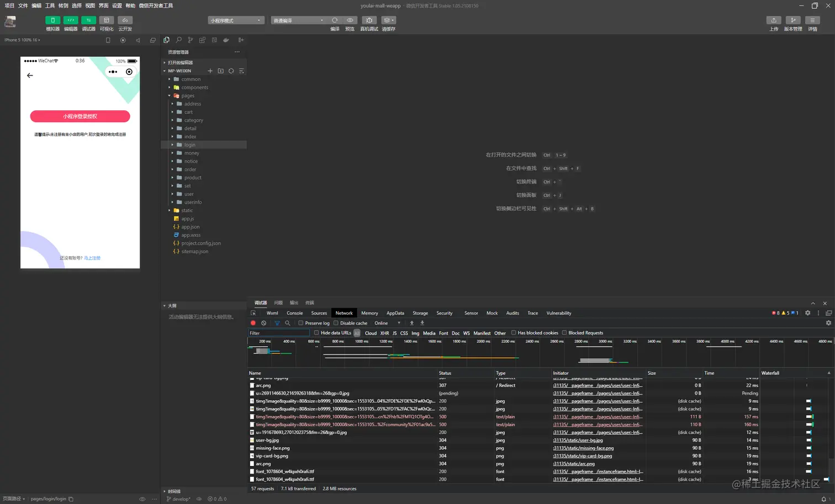
Task: Switch to the Console tab
Action: [294, 313]
